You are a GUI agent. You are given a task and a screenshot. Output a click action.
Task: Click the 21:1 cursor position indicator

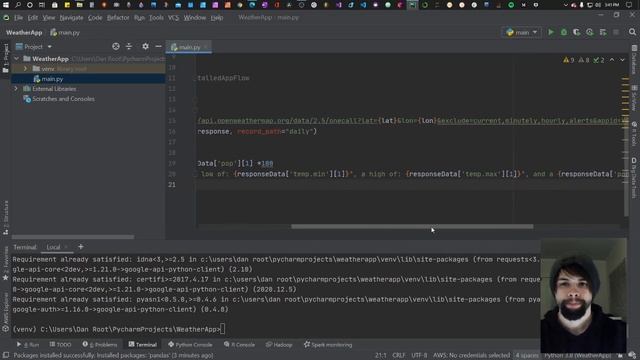(380, 356)
